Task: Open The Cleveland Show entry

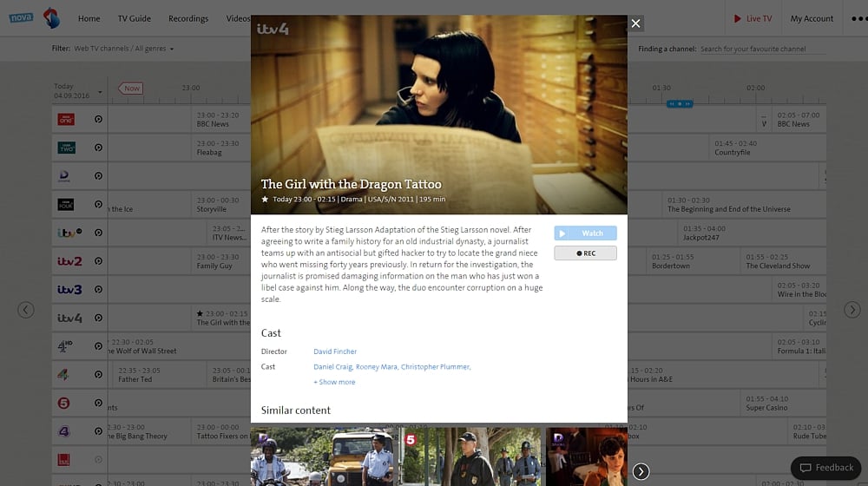Action: pyautogui.click(x=783, y=261)
